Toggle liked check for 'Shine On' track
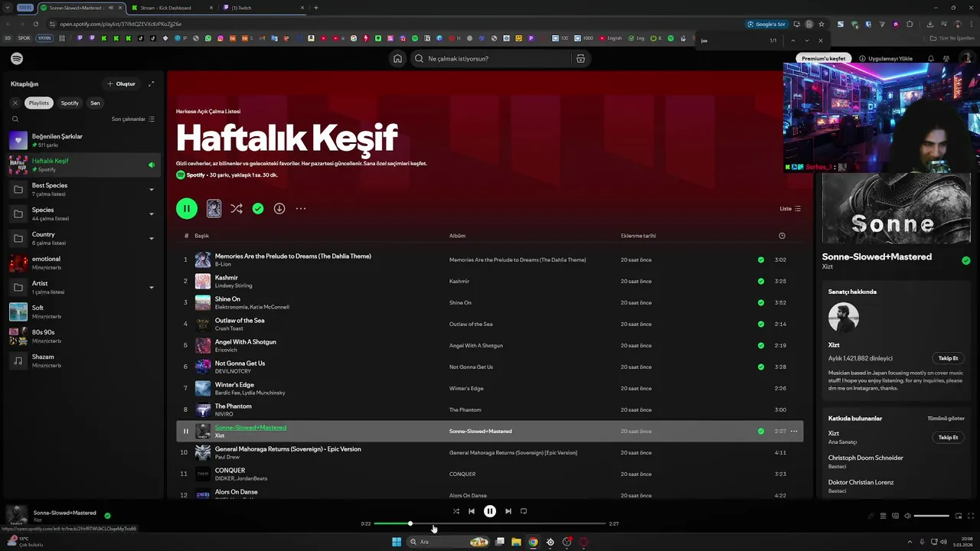This screenshot has height=551, width=980. [760, 303]
